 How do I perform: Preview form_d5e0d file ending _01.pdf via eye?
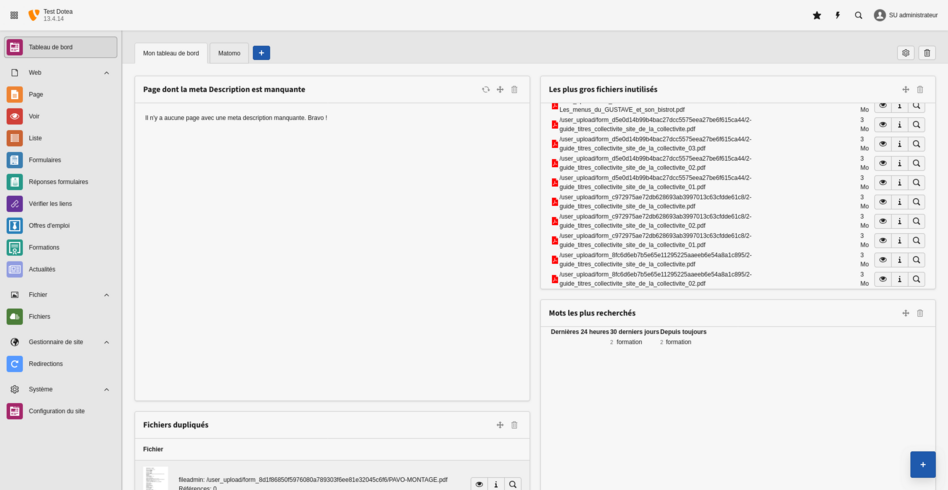pos(883,183)
